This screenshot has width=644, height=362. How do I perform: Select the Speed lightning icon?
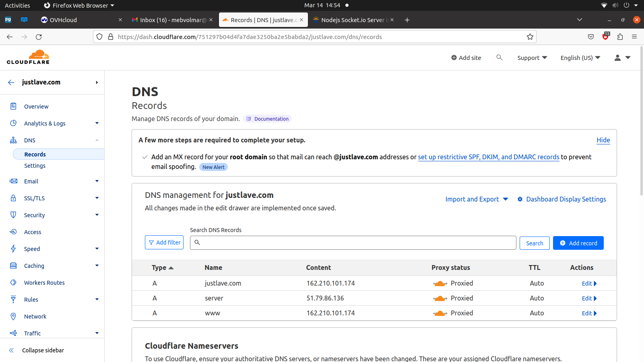(x=13, y=249)
